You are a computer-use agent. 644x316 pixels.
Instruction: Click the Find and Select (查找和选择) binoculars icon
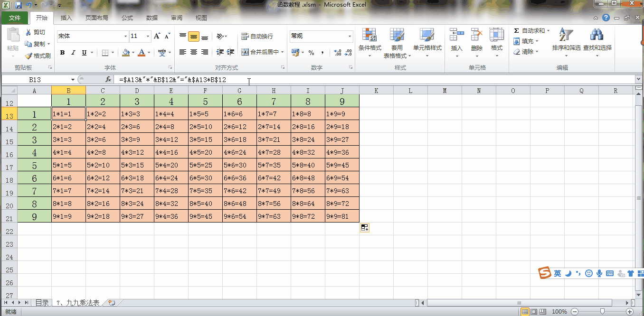[x=597, y=35]
